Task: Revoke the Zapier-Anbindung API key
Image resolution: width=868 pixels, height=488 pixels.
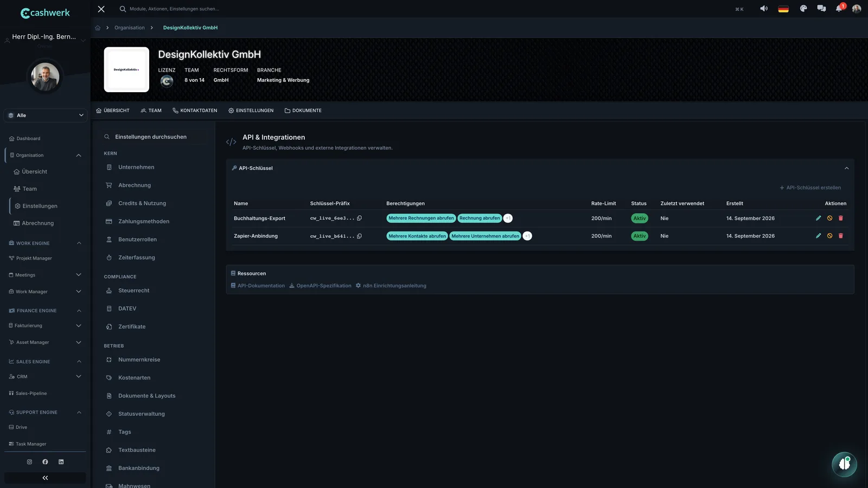Action: click(829, 236)
